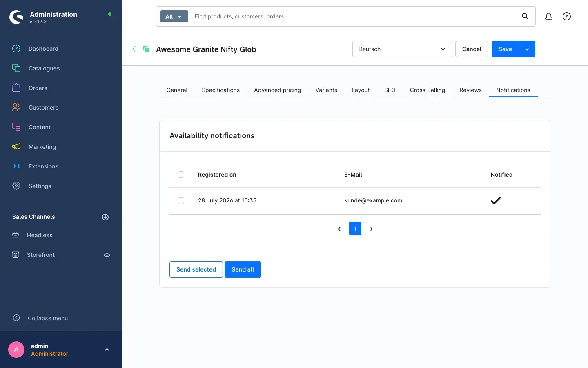Open the Catalogues menu item

pyautogui.click(x=44, y=68)
